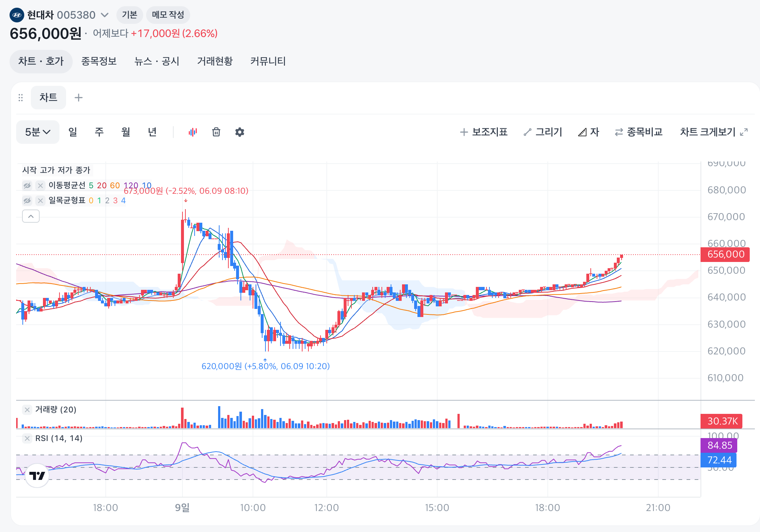Collapse the indicator legend with chevron
This screenshot has height=532, width=760.
pos(31,216)
